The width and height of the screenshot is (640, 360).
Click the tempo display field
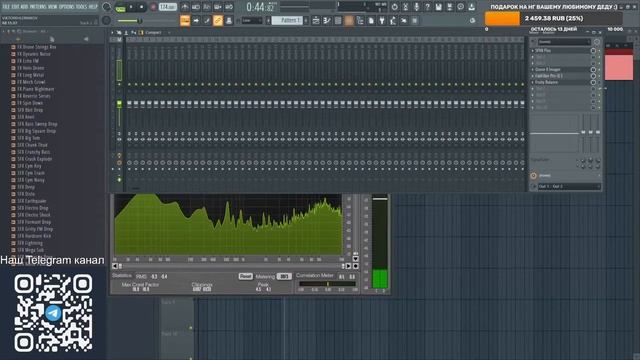168,7
